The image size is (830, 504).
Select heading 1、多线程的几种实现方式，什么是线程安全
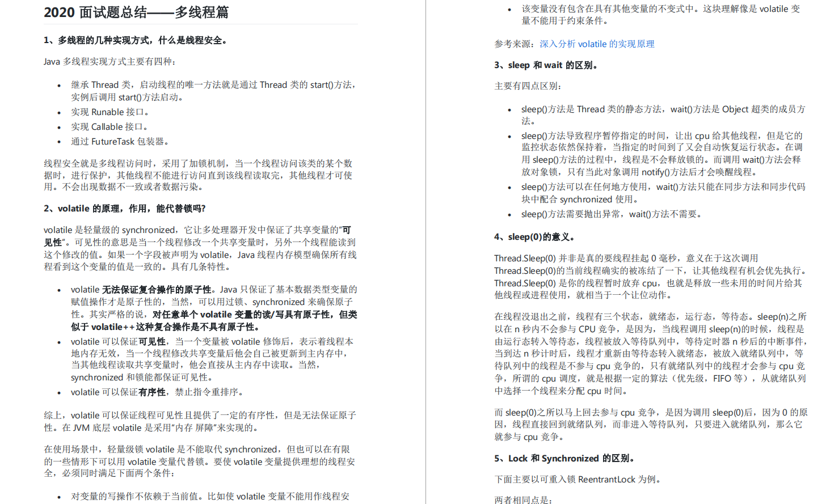[136, 40]
